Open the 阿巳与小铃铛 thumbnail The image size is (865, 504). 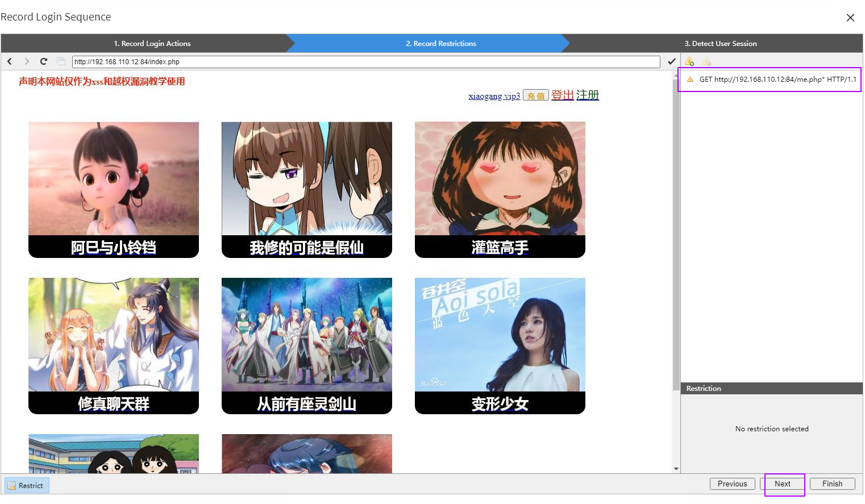(114, 190)
